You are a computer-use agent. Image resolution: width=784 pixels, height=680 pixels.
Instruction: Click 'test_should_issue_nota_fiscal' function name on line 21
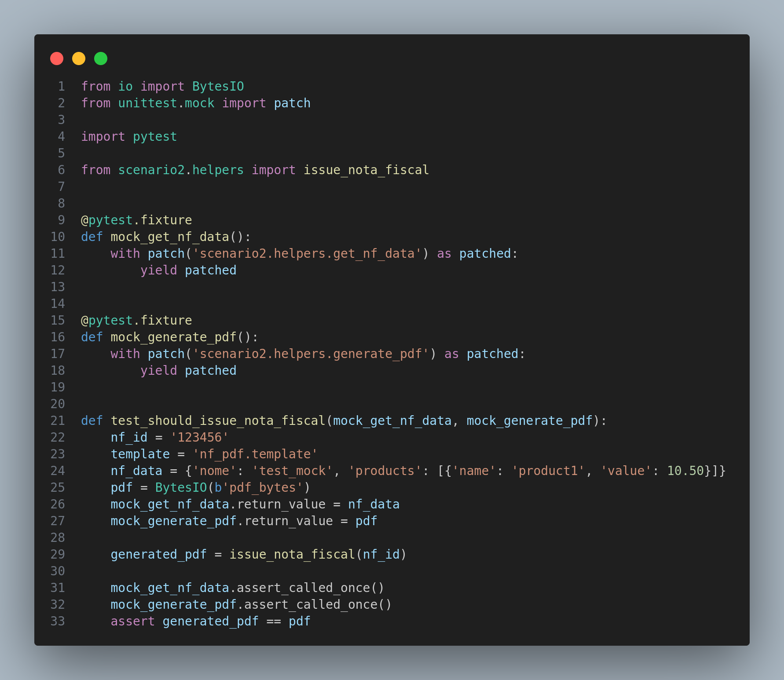point(218,420)
